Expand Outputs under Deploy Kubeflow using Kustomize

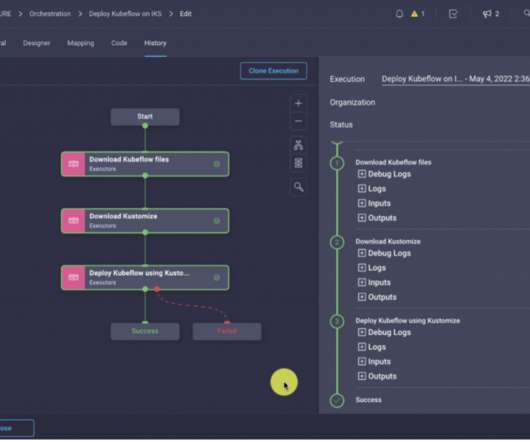click(377, 376)
